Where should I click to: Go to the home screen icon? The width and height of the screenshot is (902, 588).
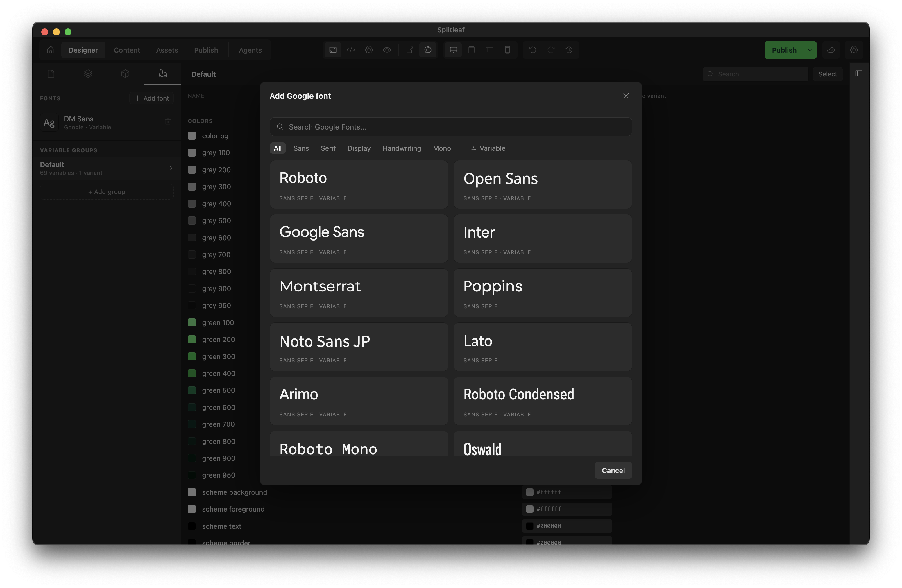[51, 50]
